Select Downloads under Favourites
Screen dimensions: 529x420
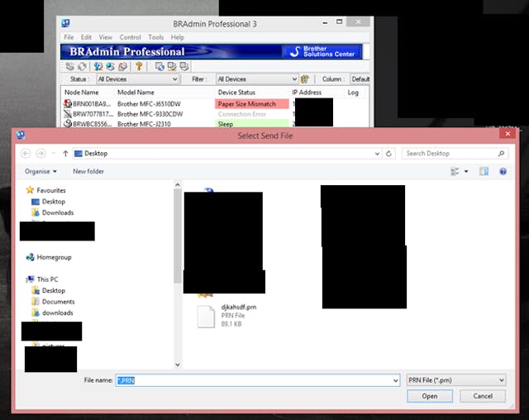[58, 212]
